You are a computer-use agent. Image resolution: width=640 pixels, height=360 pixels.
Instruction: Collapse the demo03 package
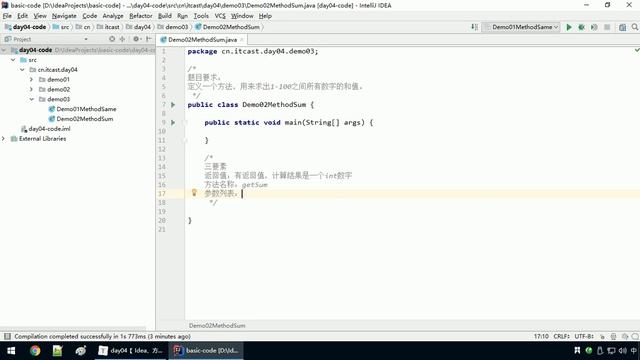pyautogui.click(x=31, y=99)
